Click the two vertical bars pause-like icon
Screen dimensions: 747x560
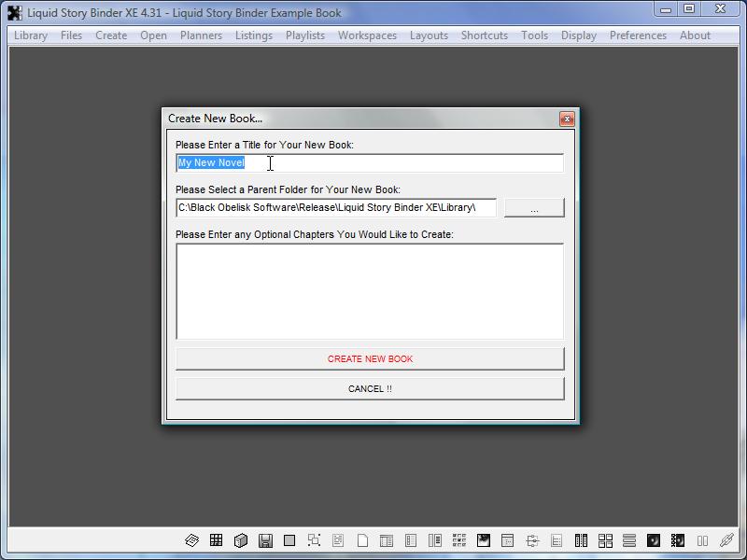pyautogui.click(x=702, y=540)
